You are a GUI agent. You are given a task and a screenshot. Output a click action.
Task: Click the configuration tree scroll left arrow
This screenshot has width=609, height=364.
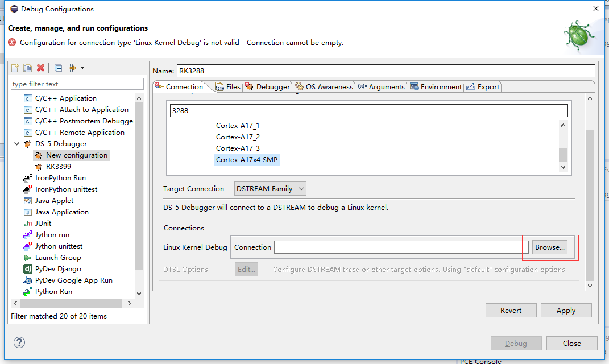pyautogui.click(x=15, y=303)
